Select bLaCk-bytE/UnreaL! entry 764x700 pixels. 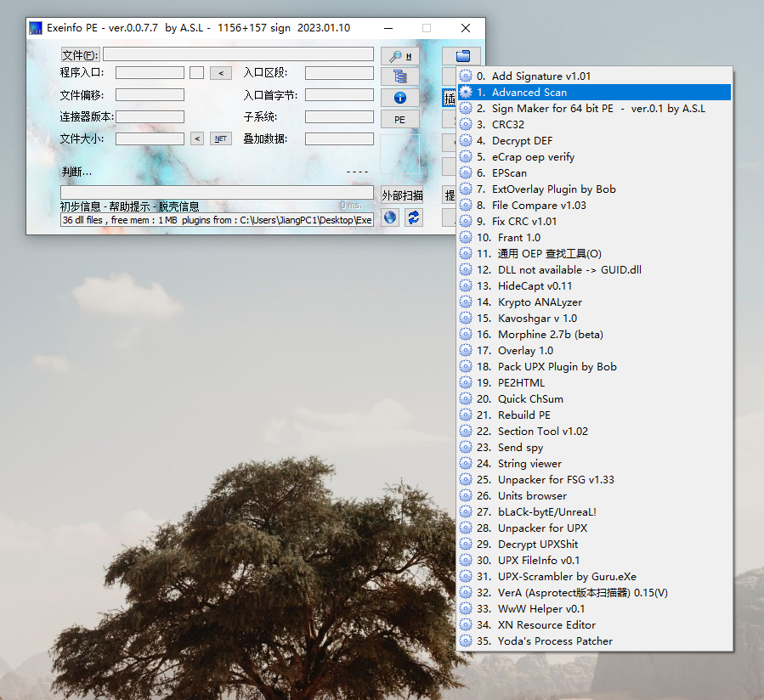tap(594, 512)
